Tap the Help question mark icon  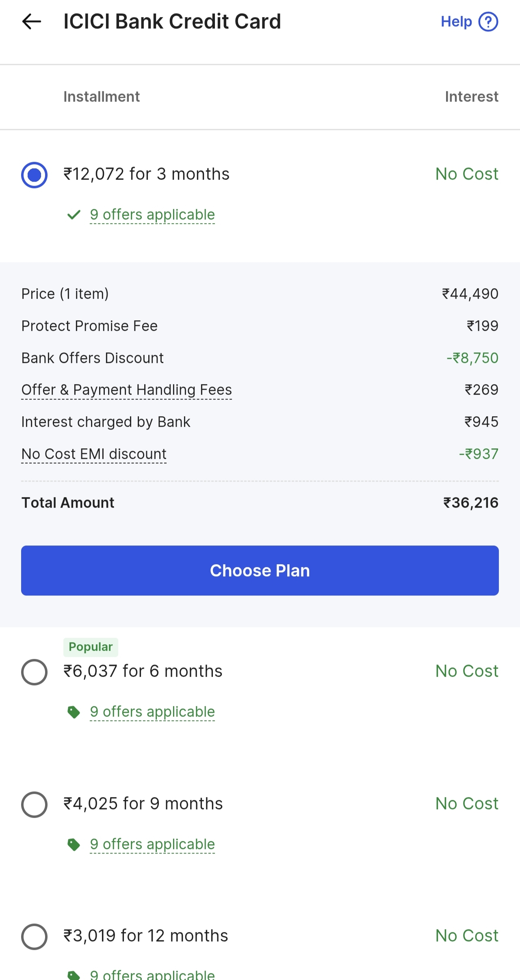pos(488,22)
